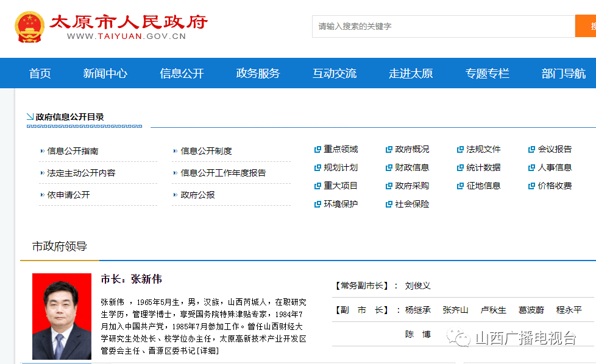Open the 统计数据 category link
Screen dimensions: 596x364
tap(483, 167)
